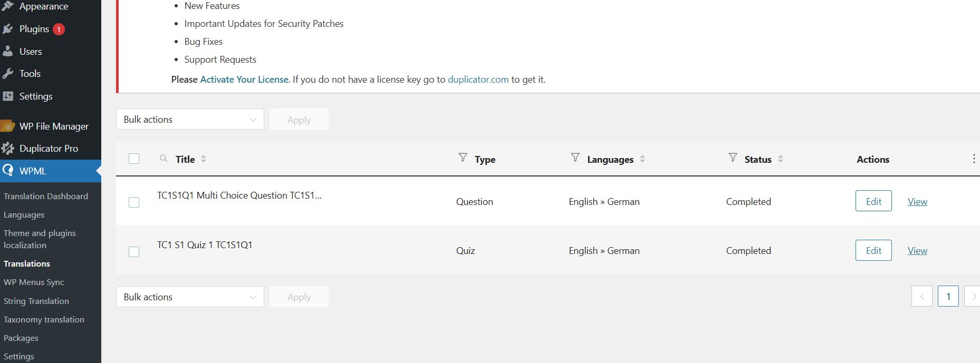The width and height of the screenshot is (980, 363).
Task: View the Question translation row
Action: pos(917,202)
